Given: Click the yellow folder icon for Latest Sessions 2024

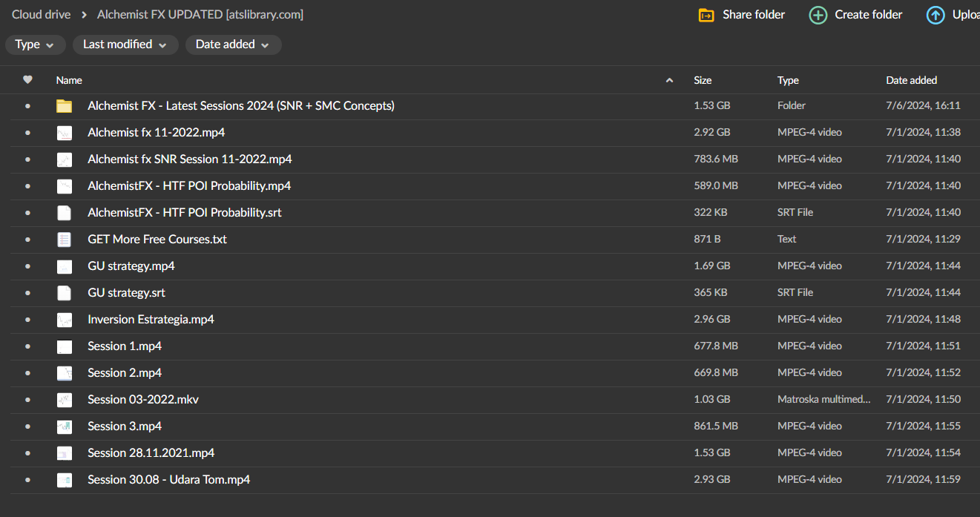Looking at the screenshot, I should coord(65,106).
